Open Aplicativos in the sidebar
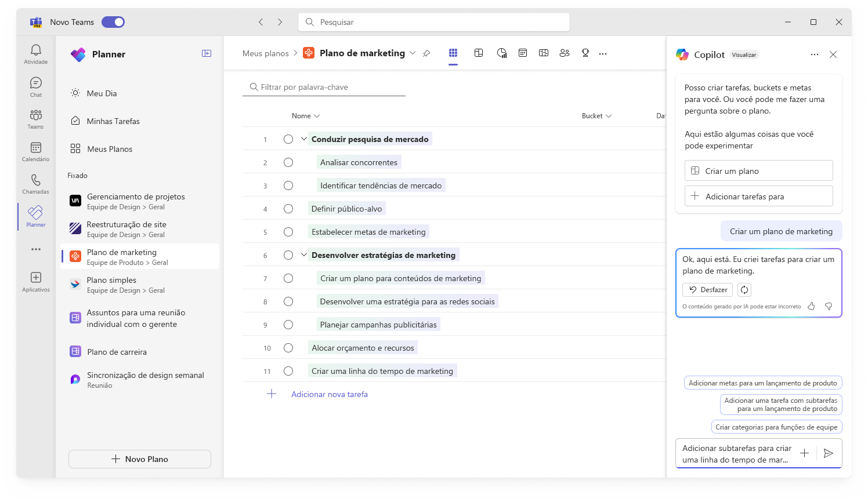Image resolution: width=868 pixels, height=502 pixels. pyautogui.click(x=36, y=282)
